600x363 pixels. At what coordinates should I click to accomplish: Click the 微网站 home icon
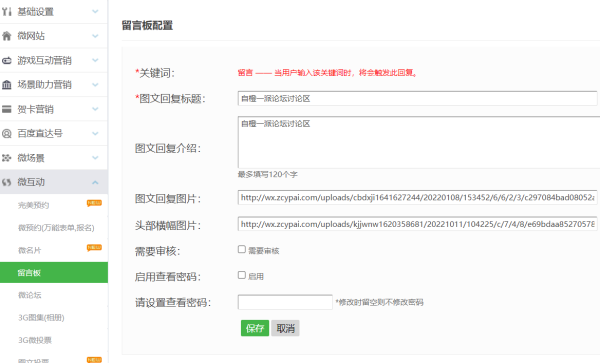pos(7,36)
